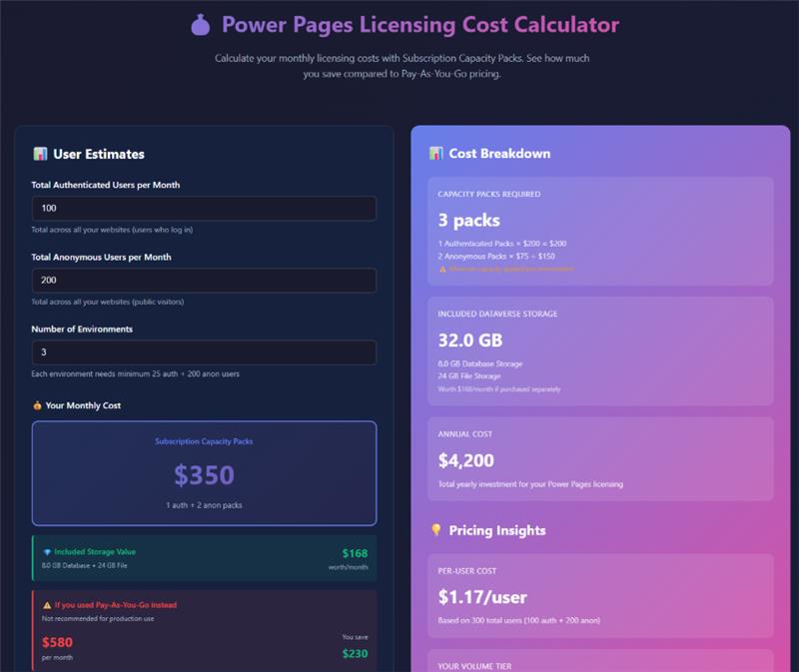Click the money bag icon beside Your Monthly Cost
Screen dimensions: 799x672
[37, 405]
